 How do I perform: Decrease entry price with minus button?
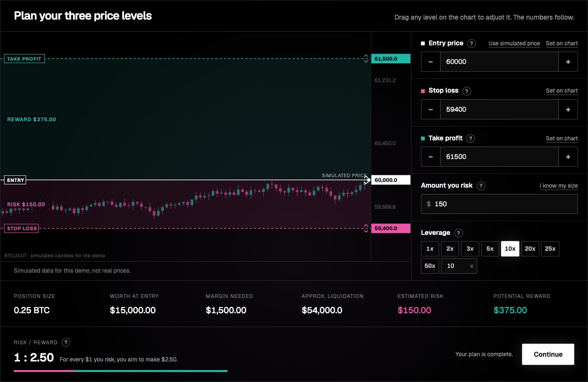coord(430,62)
